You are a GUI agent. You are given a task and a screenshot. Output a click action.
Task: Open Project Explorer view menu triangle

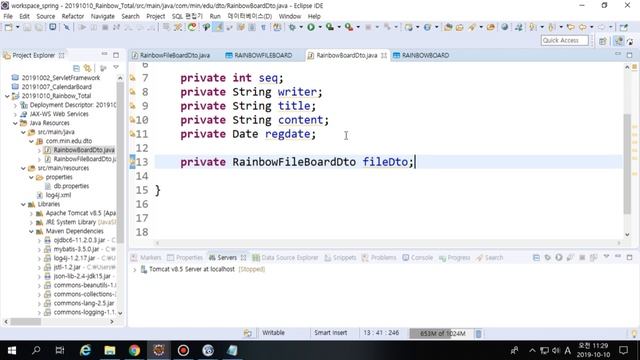click(116, 67)
